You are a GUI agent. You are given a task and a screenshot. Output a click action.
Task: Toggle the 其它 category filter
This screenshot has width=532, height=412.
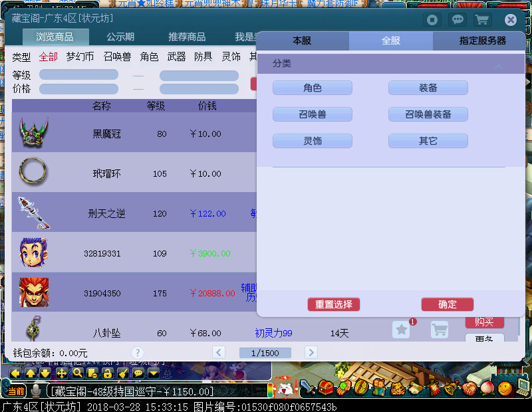pyautogui.click(x=428, y=141)
